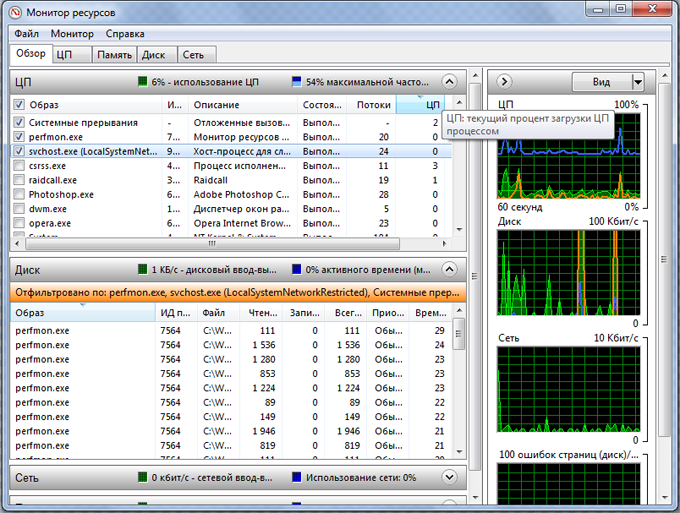
Task: Click the green disk I/O indicator square
Action: [x=143, y=269]
